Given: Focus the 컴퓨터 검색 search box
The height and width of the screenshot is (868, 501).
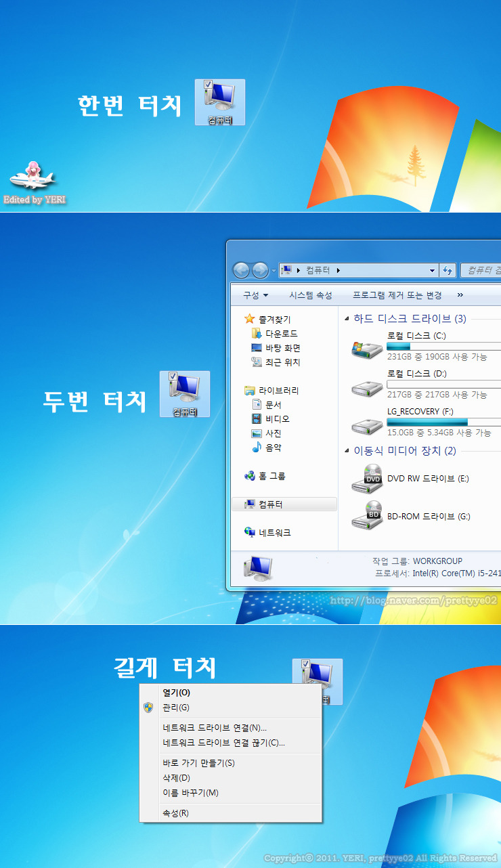Looking at the screenshot, I should [481, 271].
